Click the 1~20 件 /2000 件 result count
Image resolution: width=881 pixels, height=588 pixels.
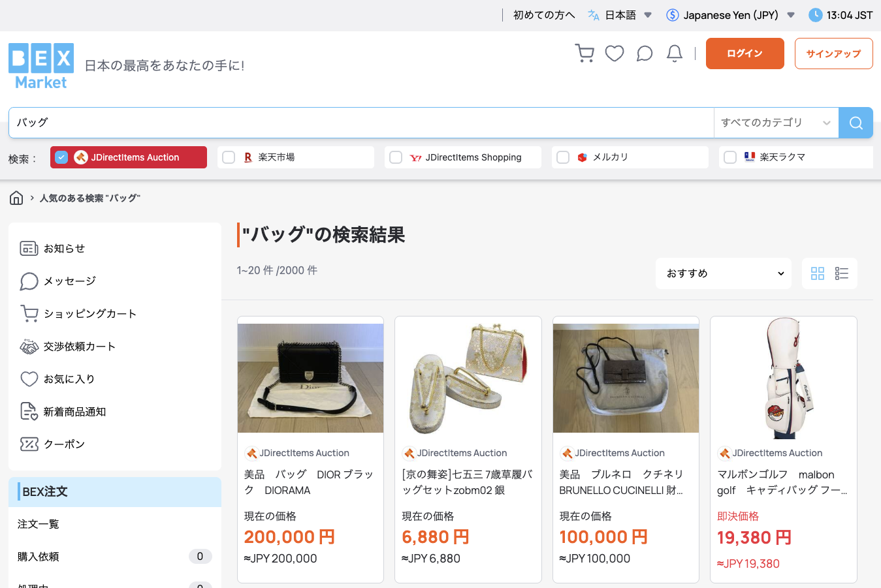[277, 270]
